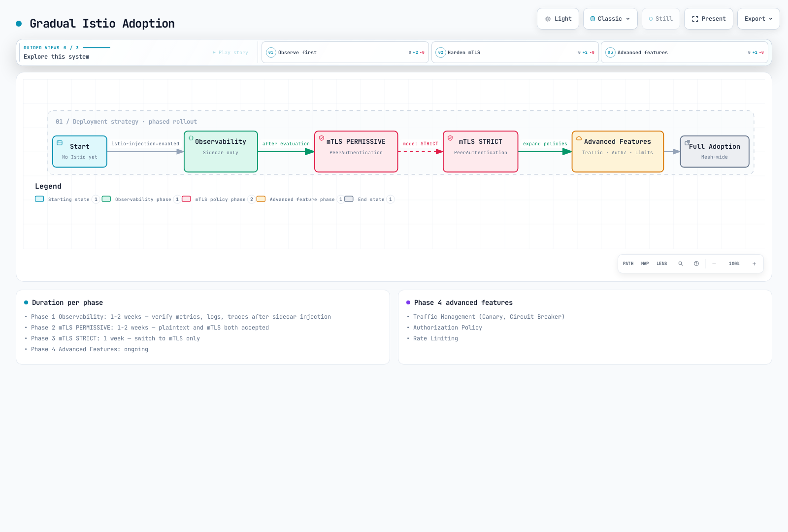Click 'Phase 2 mTLS PERMISSIVE' duration line

click(150, 328)
